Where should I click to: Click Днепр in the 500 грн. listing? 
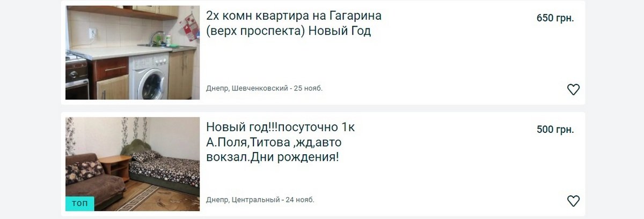point(217,200)
